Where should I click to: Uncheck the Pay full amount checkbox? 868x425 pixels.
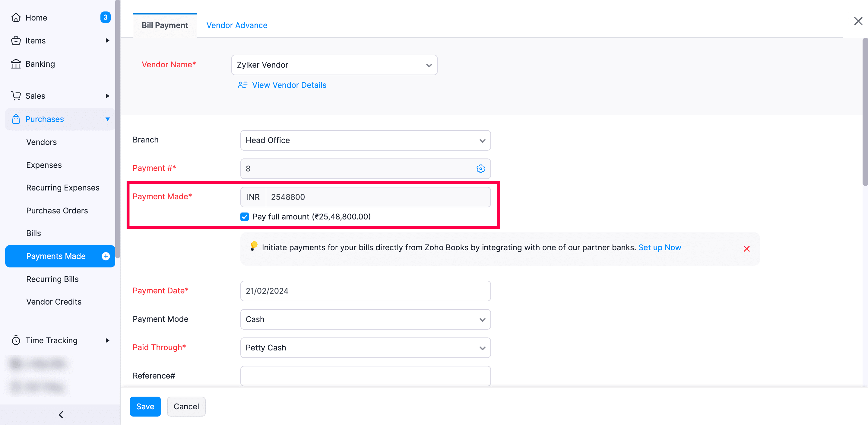pos(244,217)
